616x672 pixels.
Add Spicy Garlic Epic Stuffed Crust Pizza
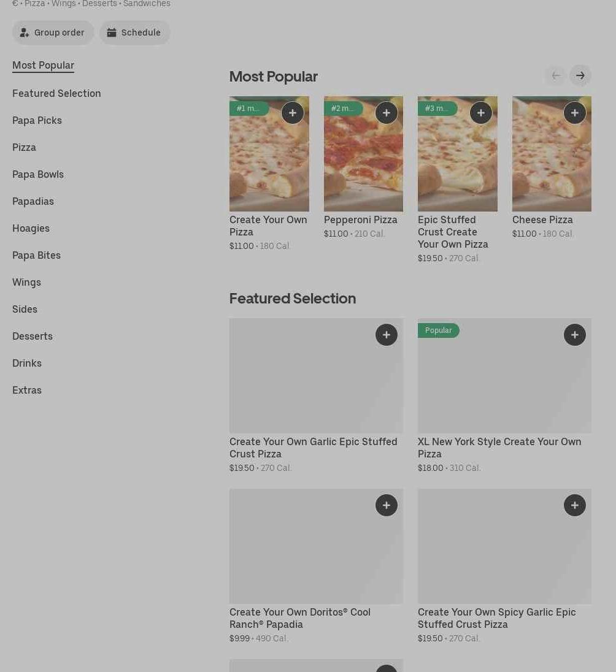tap(575, 505)
